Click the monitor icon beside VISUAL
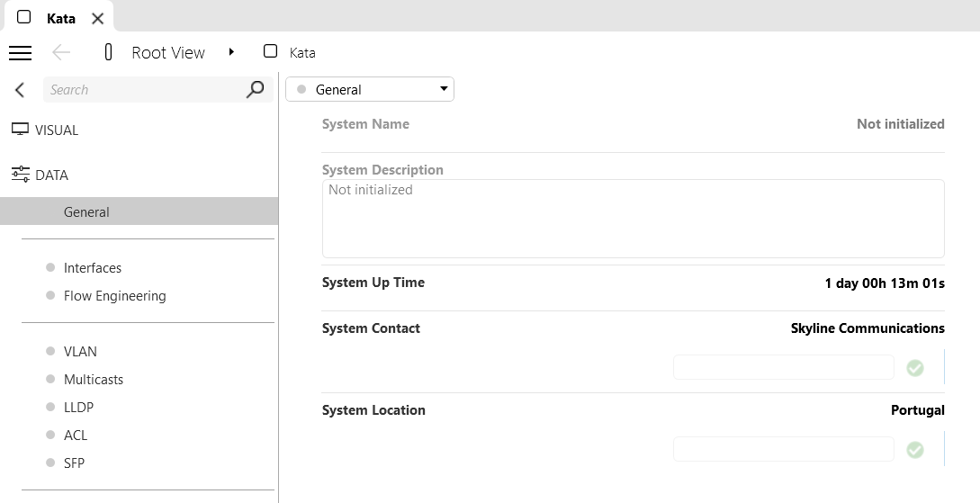Screen dimensions: 980x503 pos(20,130)
